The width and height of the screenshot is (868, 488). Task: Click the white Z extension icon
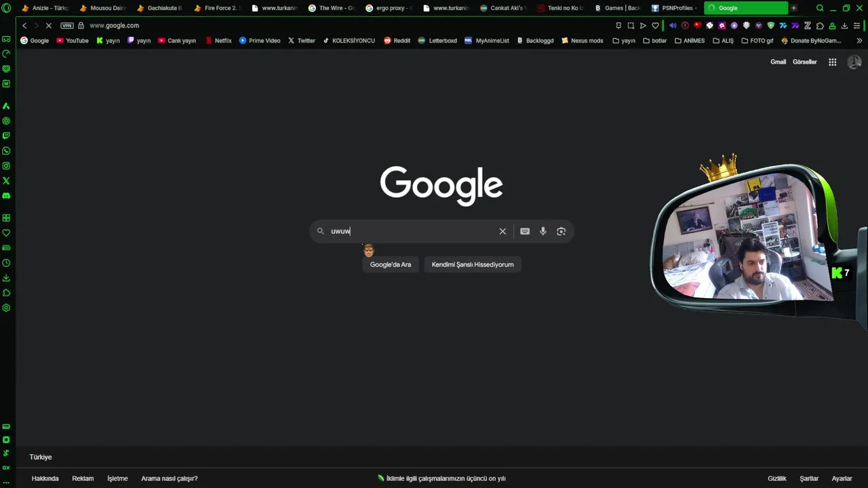[x=808, y=26]
